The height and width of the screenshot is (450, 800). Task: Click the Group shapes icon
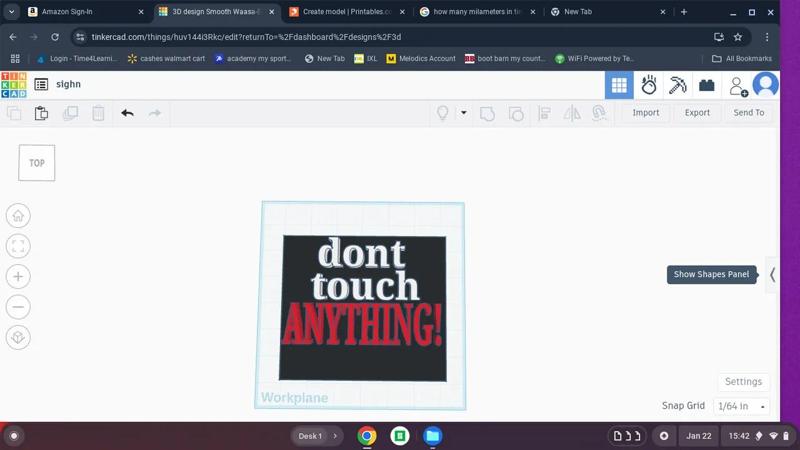click(487, 113)
